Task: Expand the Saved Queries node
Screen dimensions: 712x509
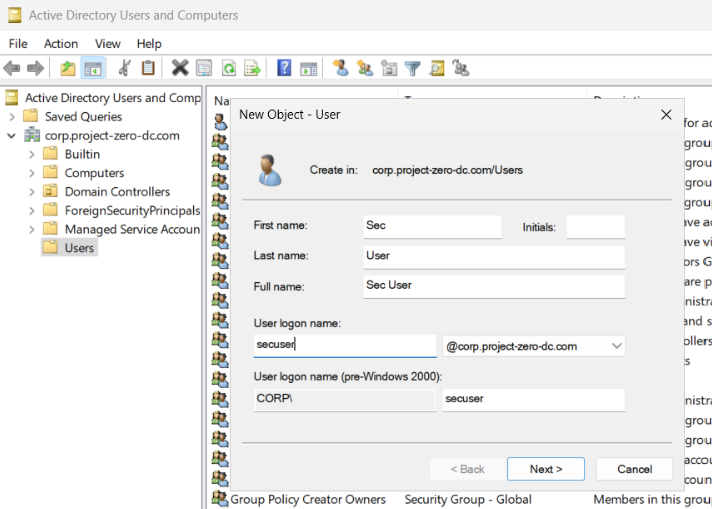Action: [12, 117]
